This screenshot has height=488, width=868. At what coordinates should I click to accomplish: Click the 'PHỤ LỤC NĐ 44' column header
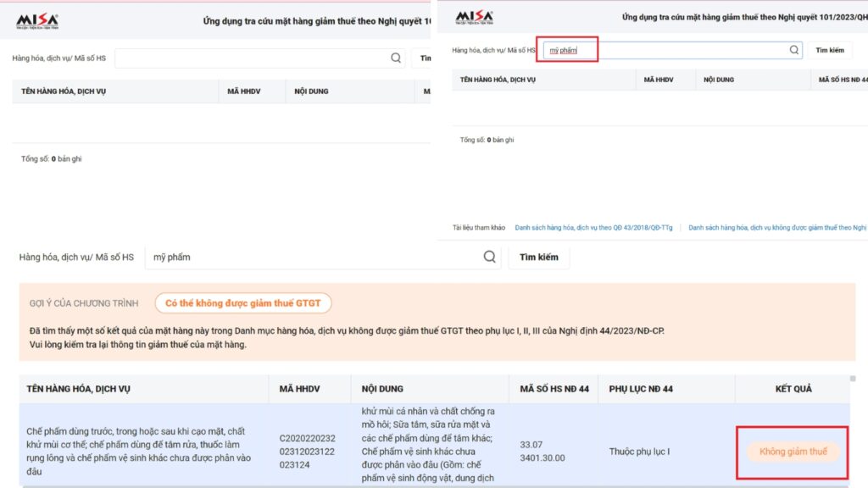(x=641, y=389)
